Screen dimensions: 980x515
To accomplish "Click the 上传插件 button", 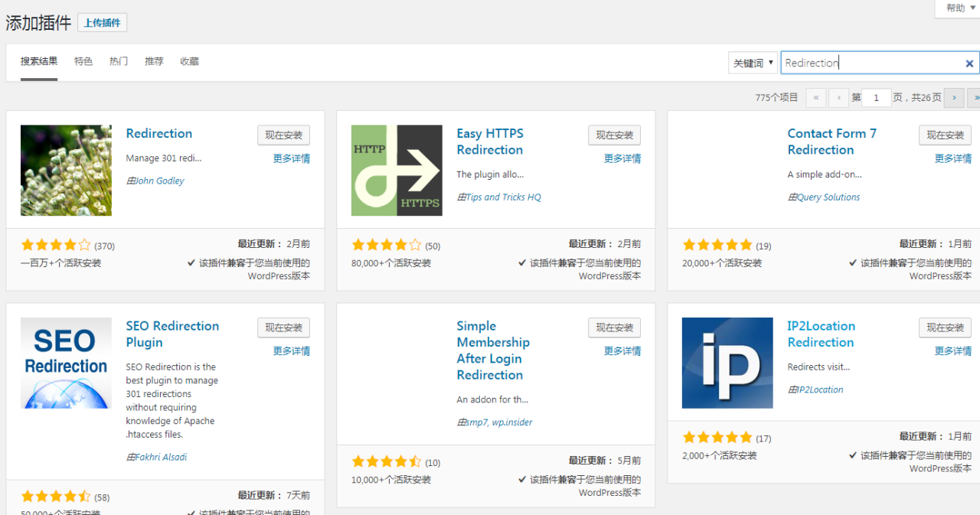I will point(102,23).
